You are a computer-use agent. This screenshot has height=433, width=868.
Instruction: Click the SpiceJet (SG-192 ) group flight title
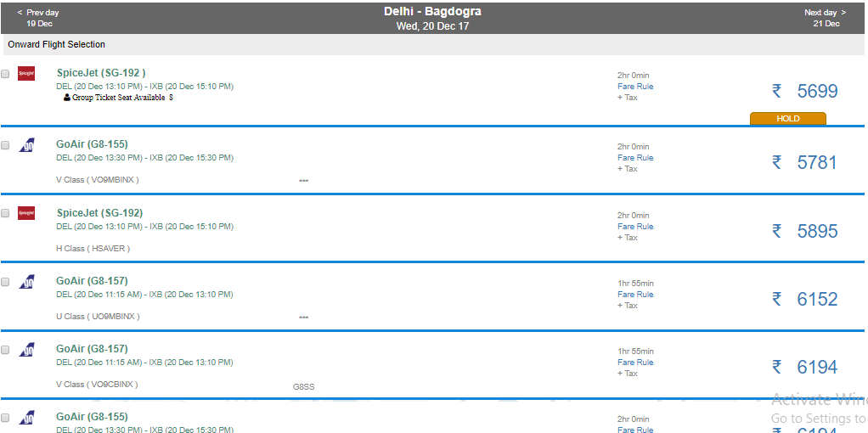[101, 73]
